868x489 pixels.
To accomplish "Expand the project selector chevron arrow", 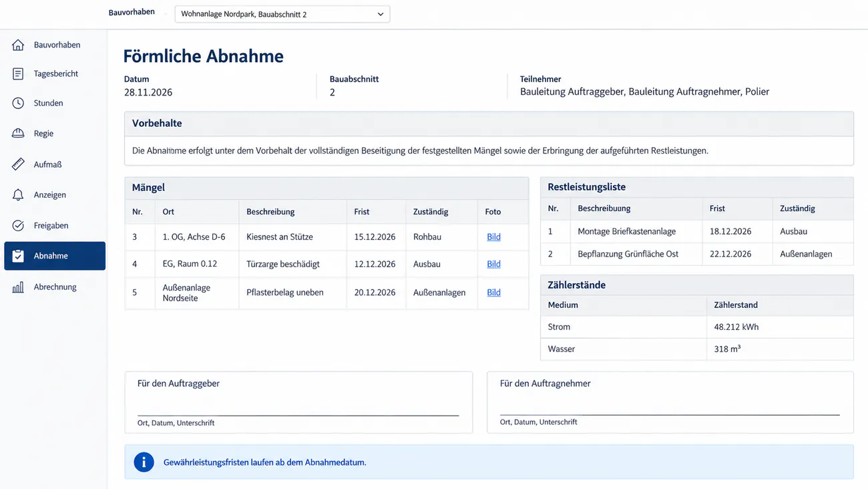I will (x=381, y=14).
